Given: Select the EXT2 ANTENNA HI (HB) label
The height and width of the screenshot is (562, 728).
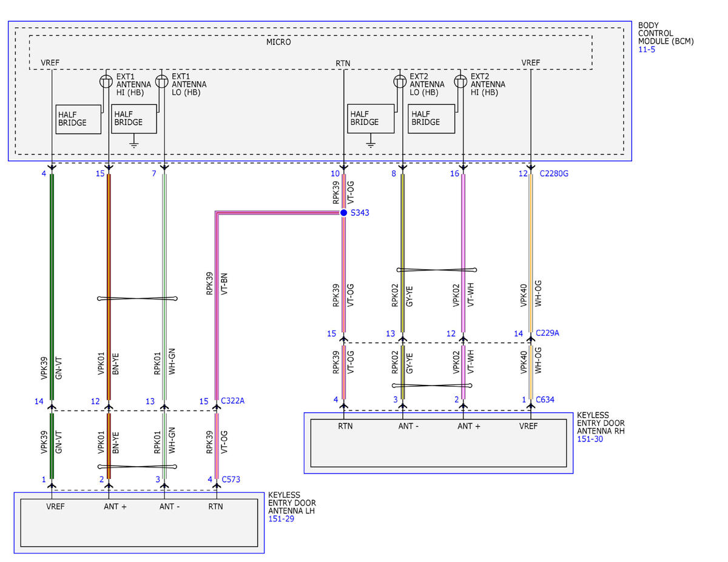Looking at the screenshot, I should pyautogui.click(x=488, y=84).
